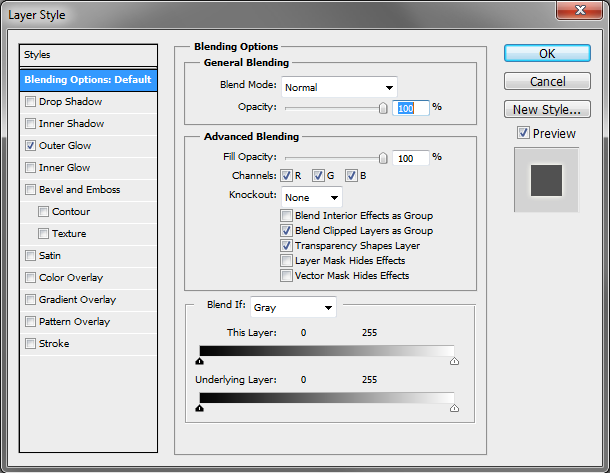Enable the Color Overlay checkbox

(x=30, y=277)
